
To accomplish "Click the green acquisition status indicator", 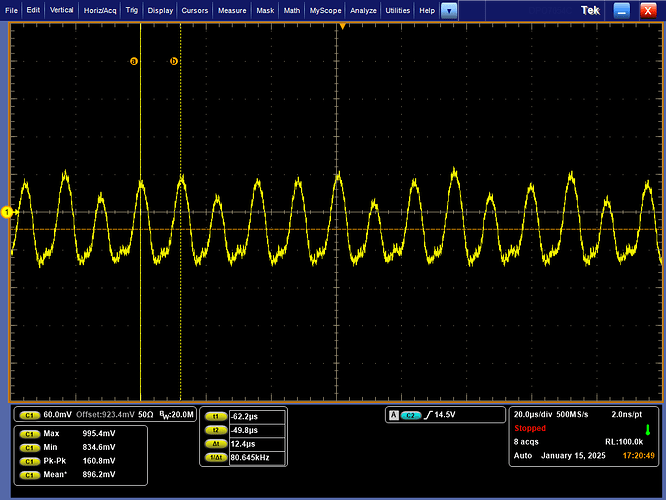I will [x=648, y=429].
